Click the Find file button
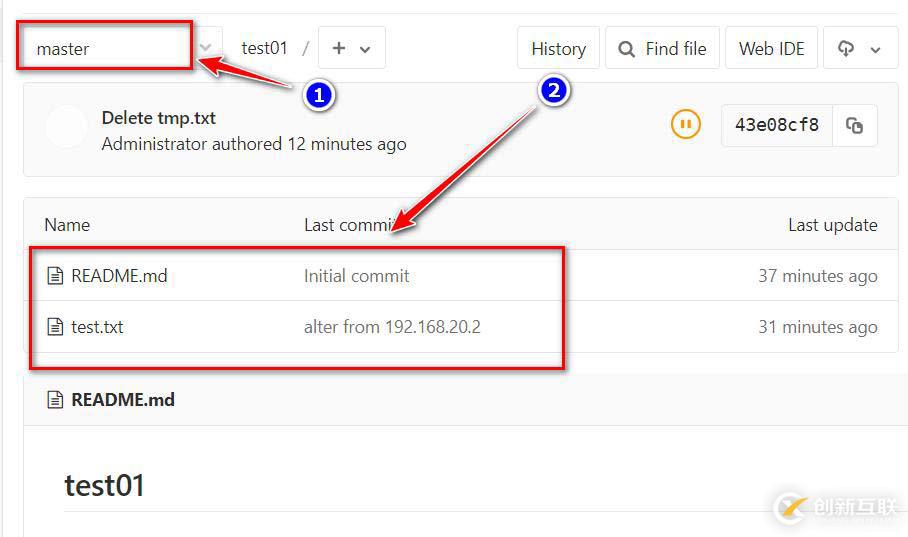 662,49
